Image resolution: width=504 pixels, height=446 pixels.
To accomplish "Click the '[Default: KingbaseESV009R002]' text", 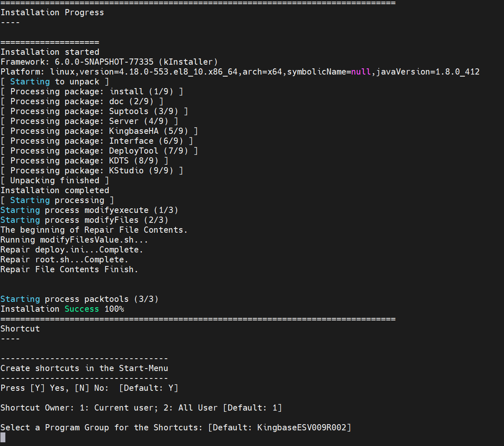I will coord(280,427).
